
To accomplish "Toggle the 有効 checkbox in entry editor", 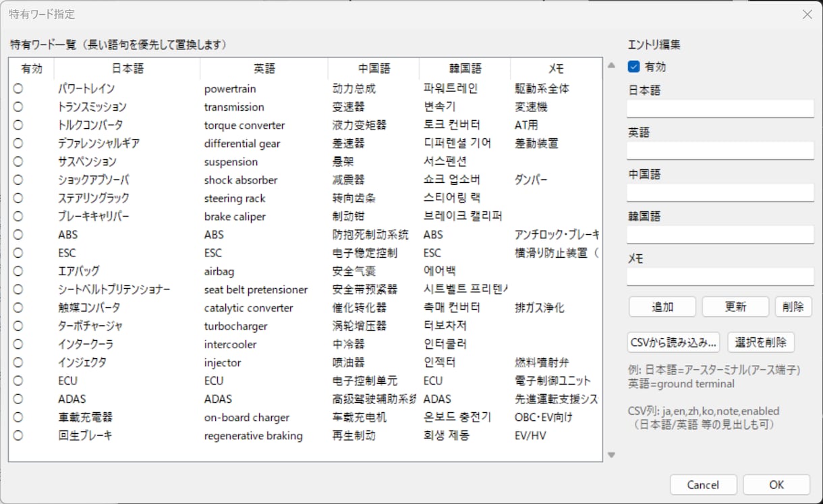I will [x=633, y=67].
